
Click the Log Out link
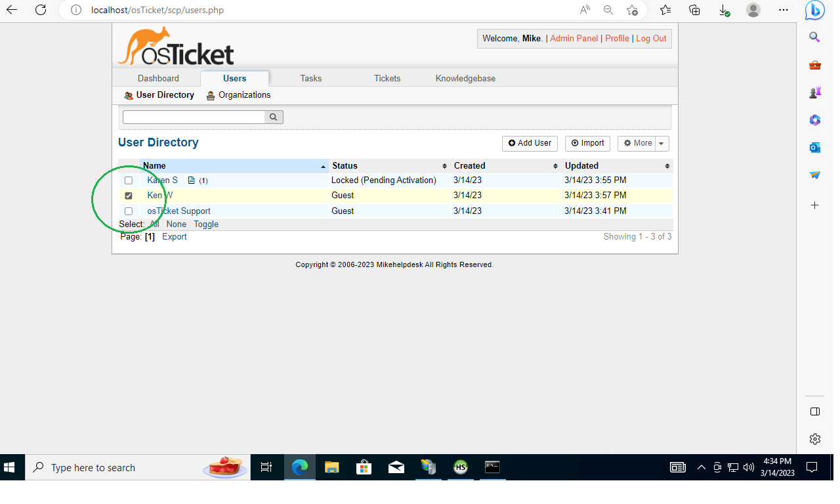tap(651, 39)
